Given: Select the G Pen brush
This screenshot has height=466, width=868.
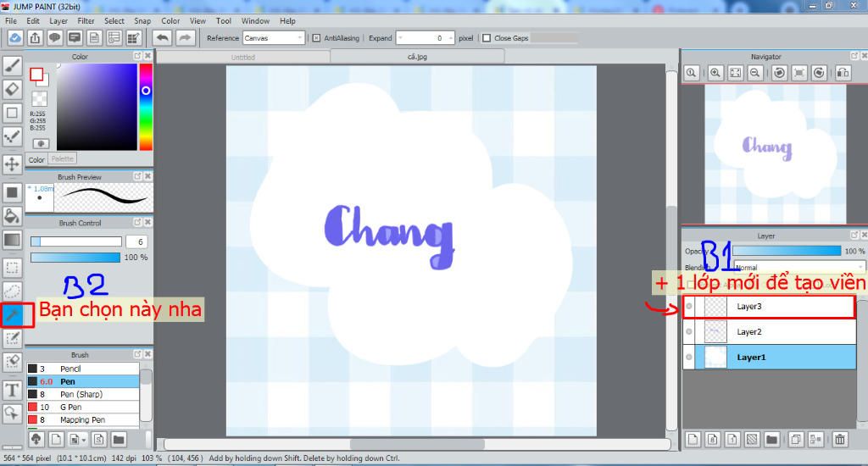Looking at the screenshot, I should click(x=83, y=407).
